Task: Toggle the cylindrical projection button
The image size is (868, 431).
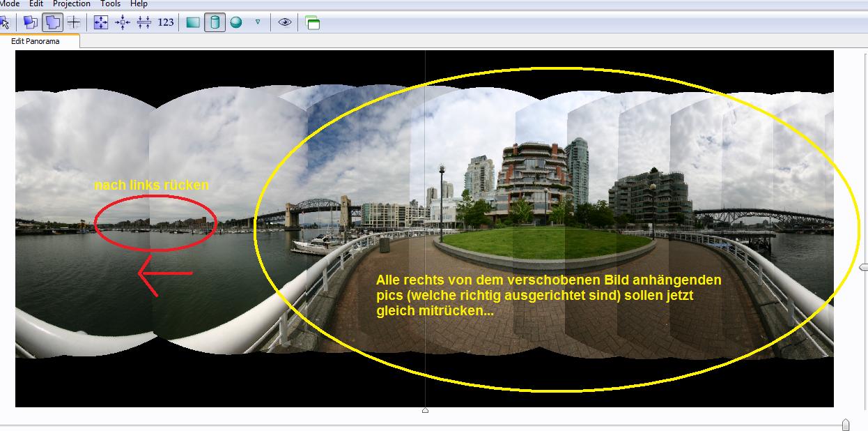Action: (215, 22)
